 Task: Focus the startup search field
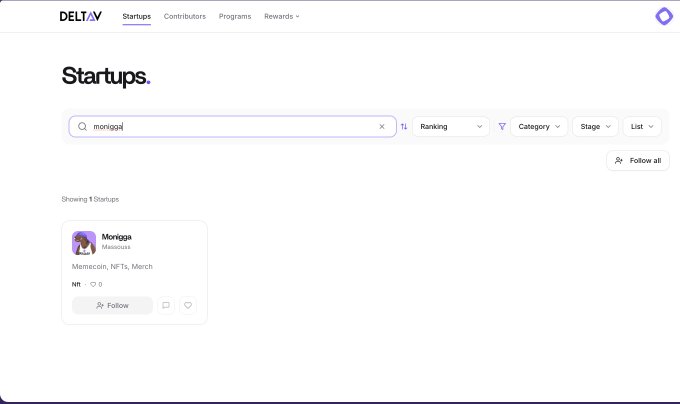232,127
